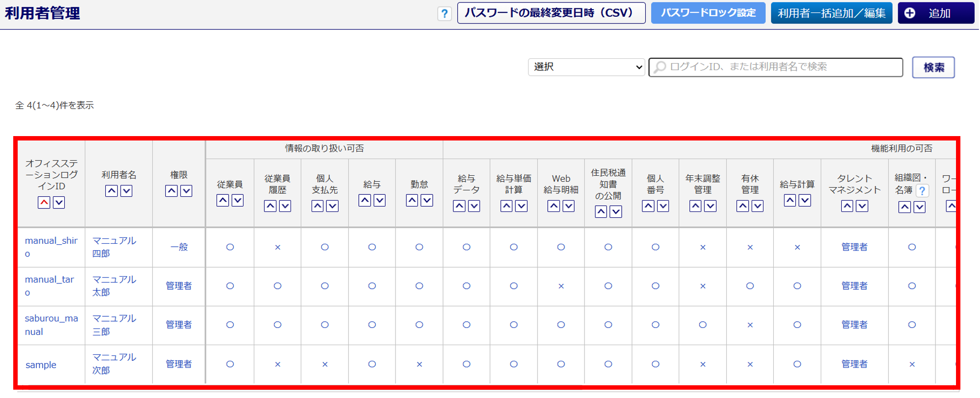
Task: Open パスワードロック設定
Action: point(708,13)
